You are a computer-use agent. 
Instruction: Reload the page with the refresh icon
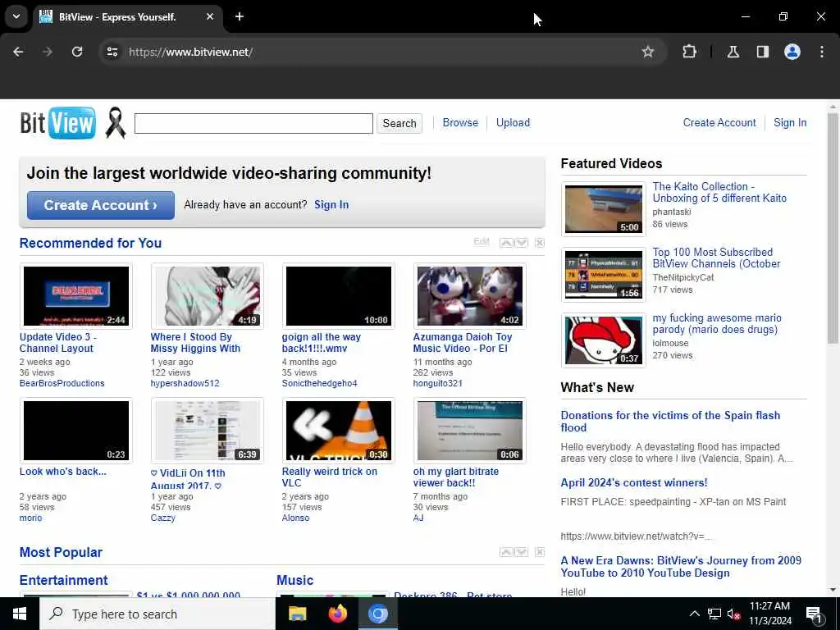click(x=77, y=52)
